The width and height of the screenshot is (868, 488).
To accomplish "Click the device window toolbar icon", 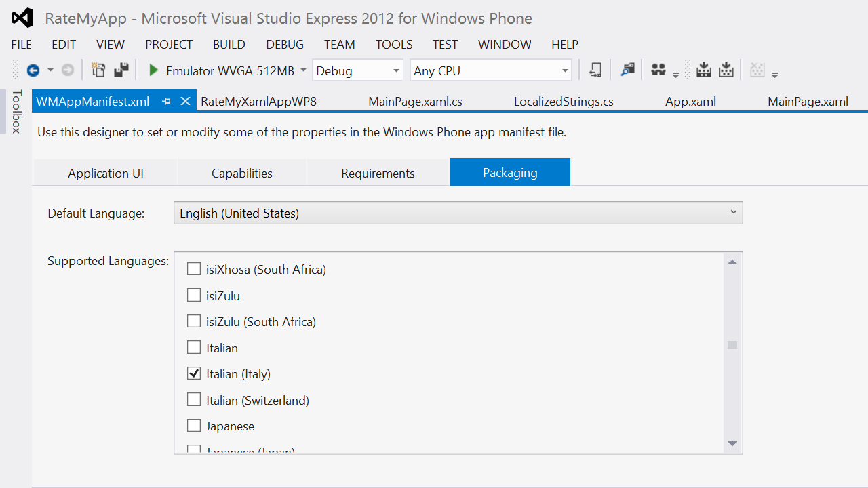I will [x=595, y=70].
